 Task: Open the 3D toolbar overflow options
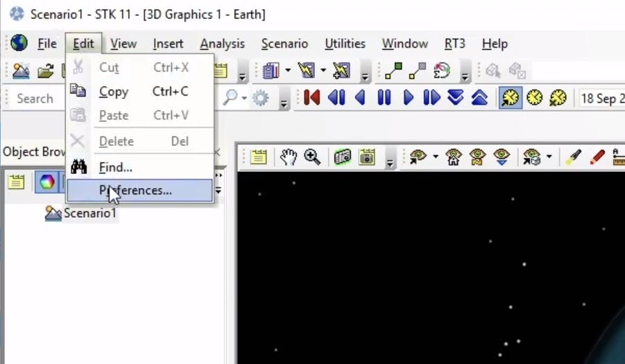pyautogui.click(x=390, y=159)
